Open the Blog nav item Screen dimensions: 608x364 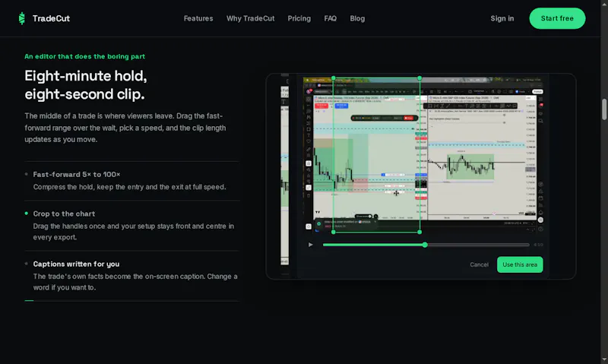[357, 18]
